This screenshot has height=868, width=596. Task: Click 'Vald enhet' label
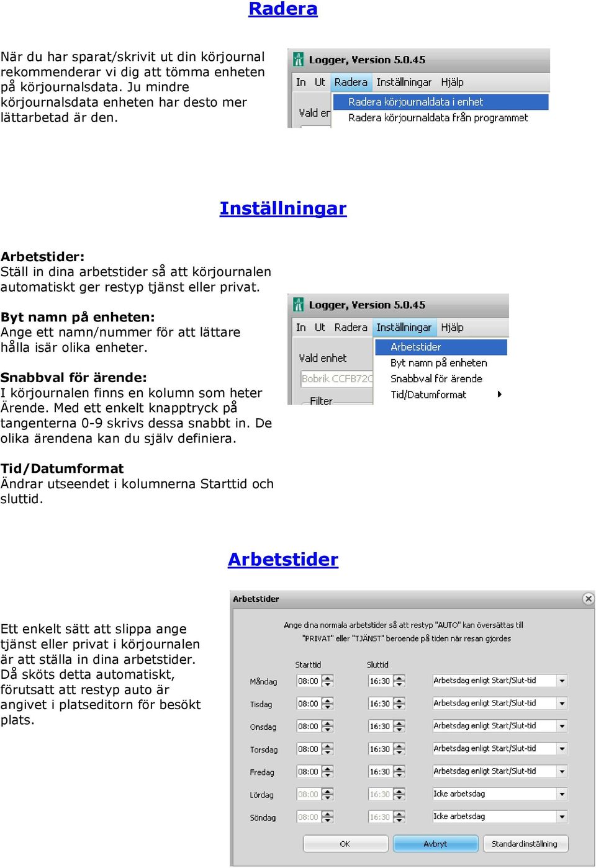coord(323,358)
